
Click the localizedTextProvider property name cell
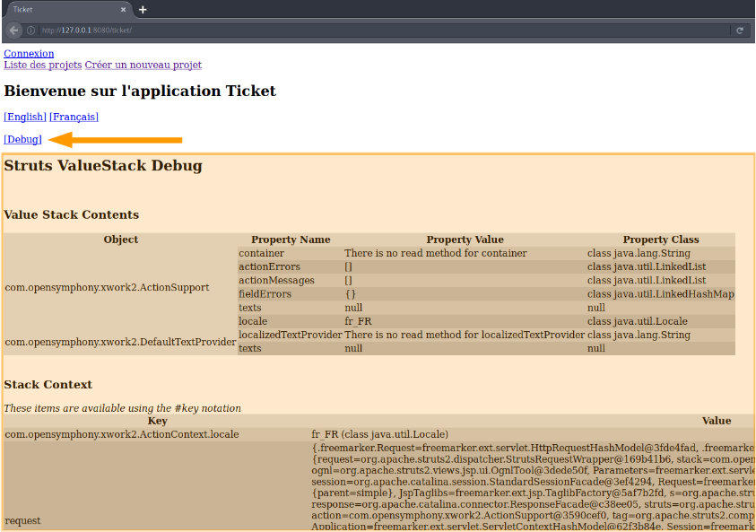[291, 335]
